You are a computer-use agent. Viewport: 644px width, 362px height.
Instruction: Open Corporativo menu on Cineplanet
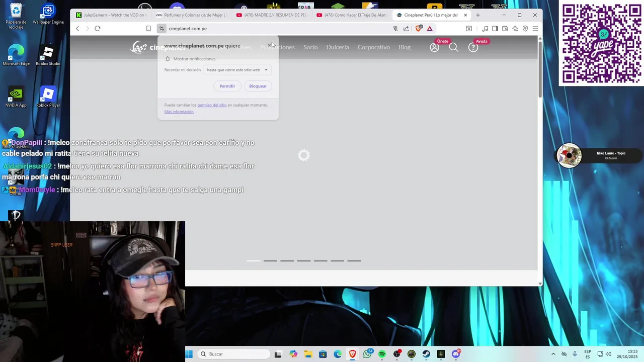(x=374, y=47)
